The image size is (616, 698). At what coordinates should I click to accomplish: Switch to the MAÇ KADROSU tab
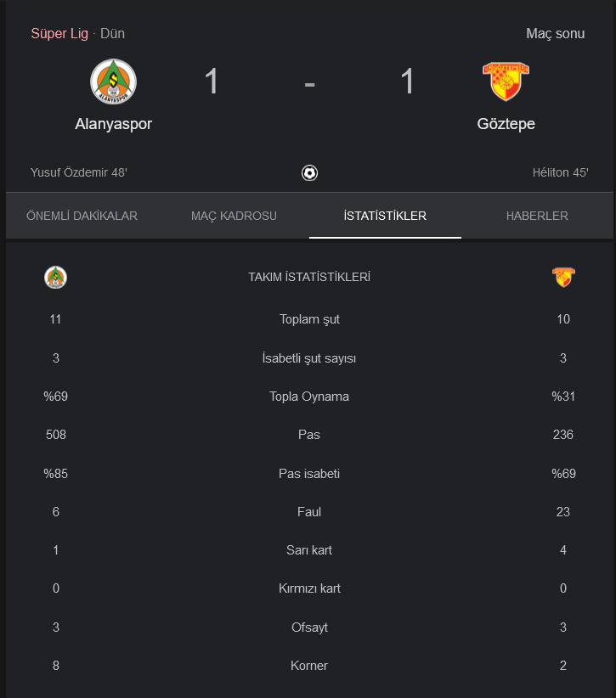234,216
